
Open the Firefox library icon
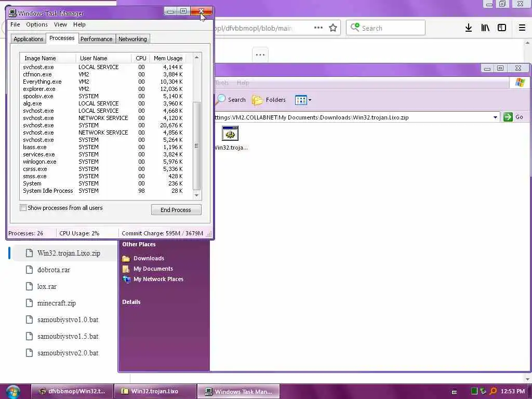coord(485,28)
